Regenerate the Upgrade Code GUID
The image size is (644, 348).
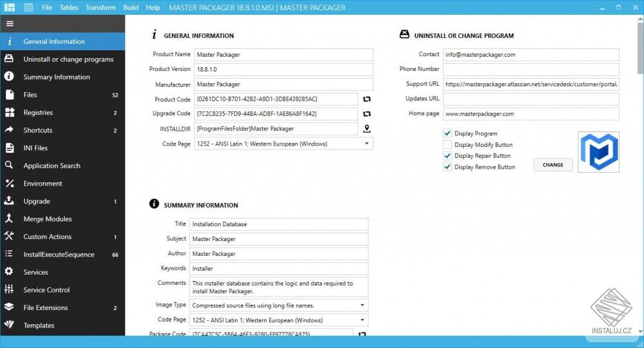[x=367, y=114]
